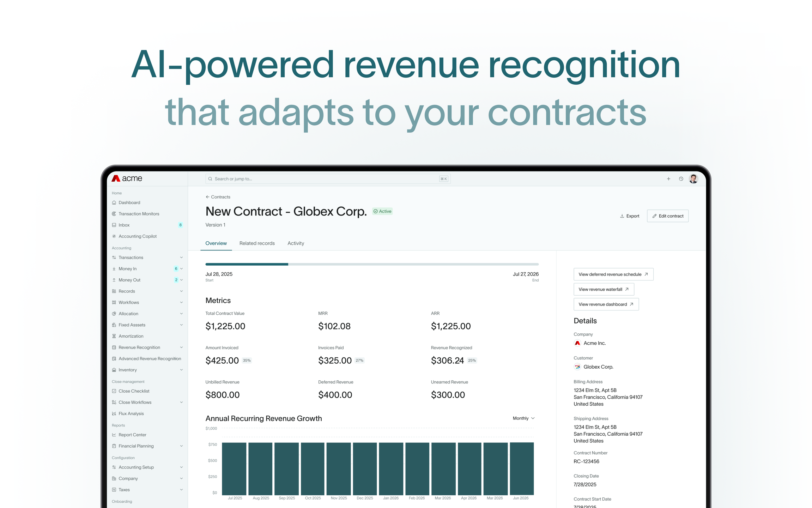Image resolution: width=812 pixels, height=508 pixels.
Task: Open Dashboard home icon in sidebar
Action: coord(114,202)
